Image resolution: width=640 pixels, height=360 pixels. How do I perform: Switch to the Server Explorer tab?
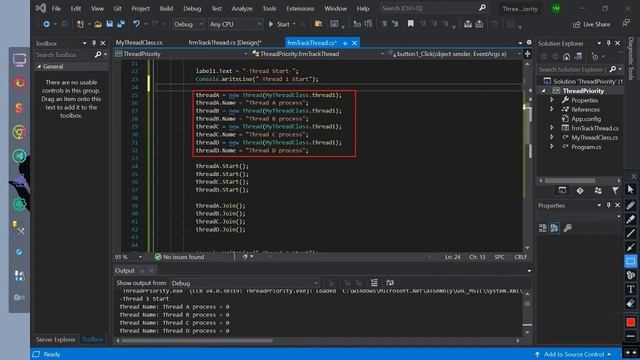[x=56, y=339]
